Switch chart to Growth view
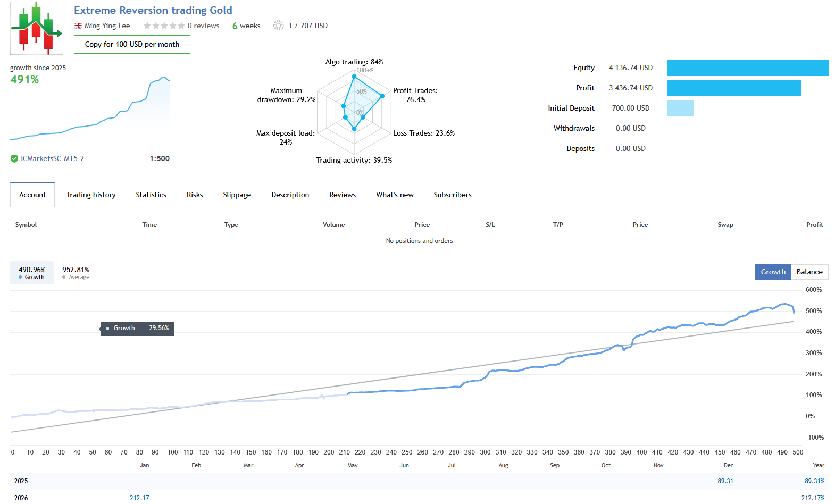The height and width of the screenshot is (504, 835). [773, 272]
